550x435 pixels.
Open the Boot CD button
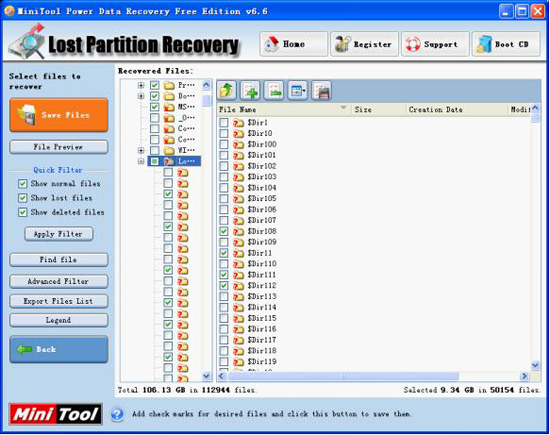point(506,44)
